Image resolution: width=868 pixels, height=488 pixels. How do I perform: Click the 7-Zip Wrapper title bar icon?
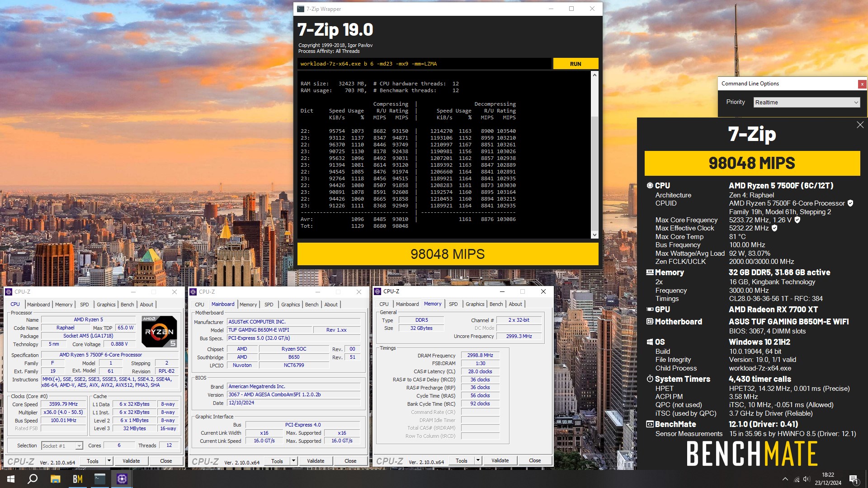pos(301,9)
